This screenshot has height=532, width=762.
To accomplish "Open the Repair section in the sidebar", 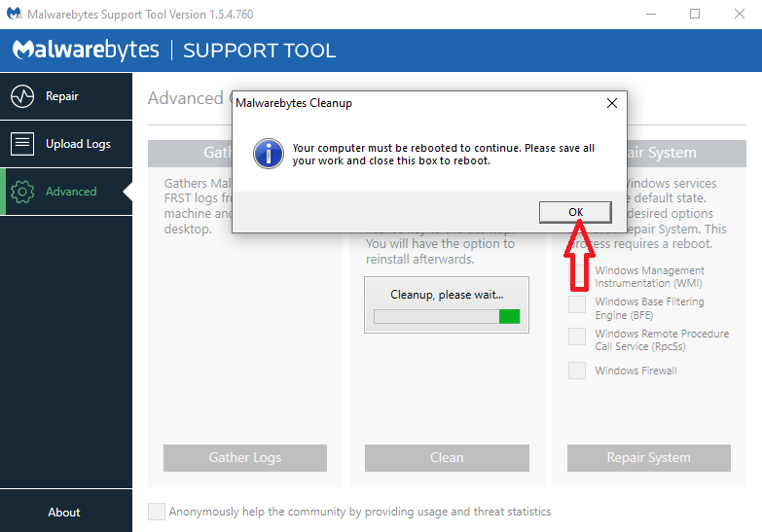I will pyautogui.click(x=66, y=96).
